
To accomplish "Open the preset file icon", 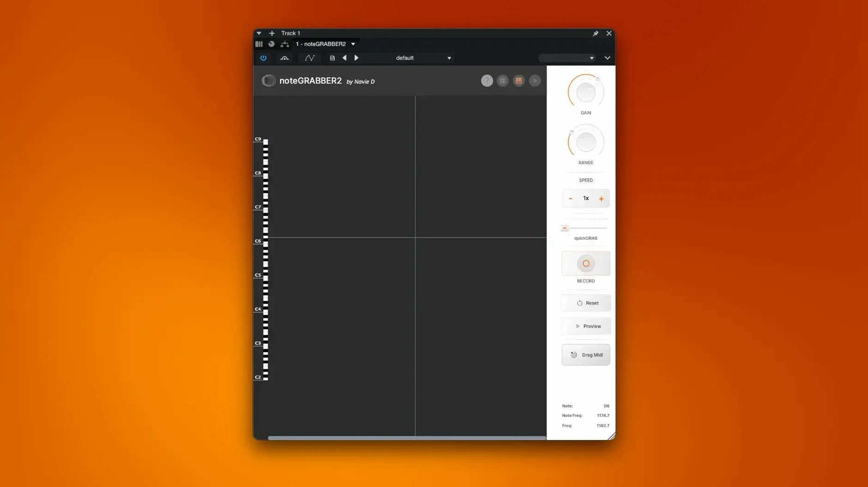I will (332, 58).
